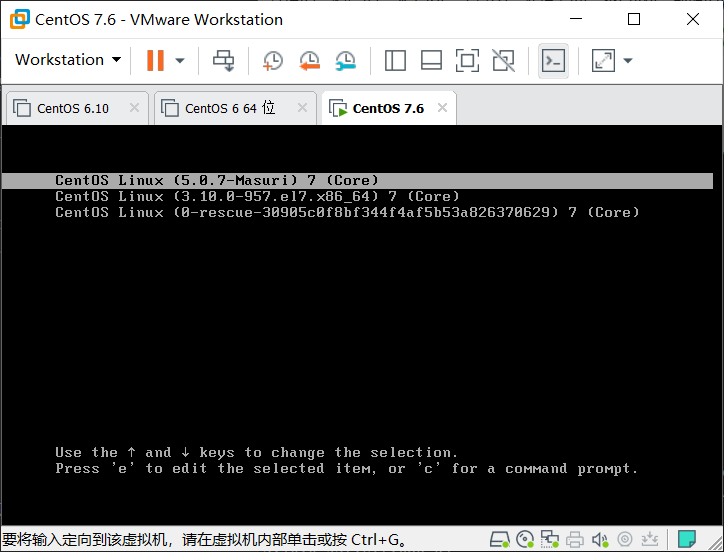This screenshot has width=724, height=552.
Task: Close the VMware Workstation window
Action: (693, 19)
